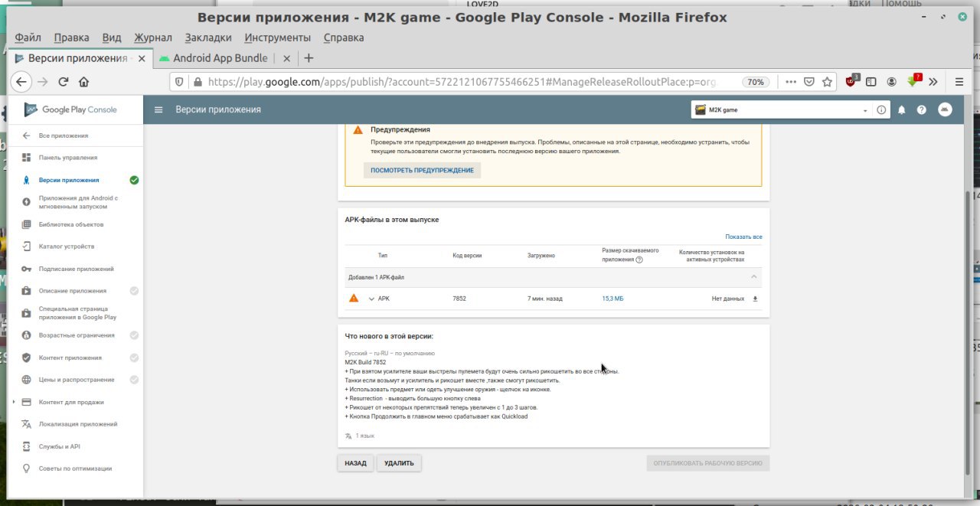Reload the page in Firefox
This screenshot has width=980, height=506.
(x=64, y=82)
